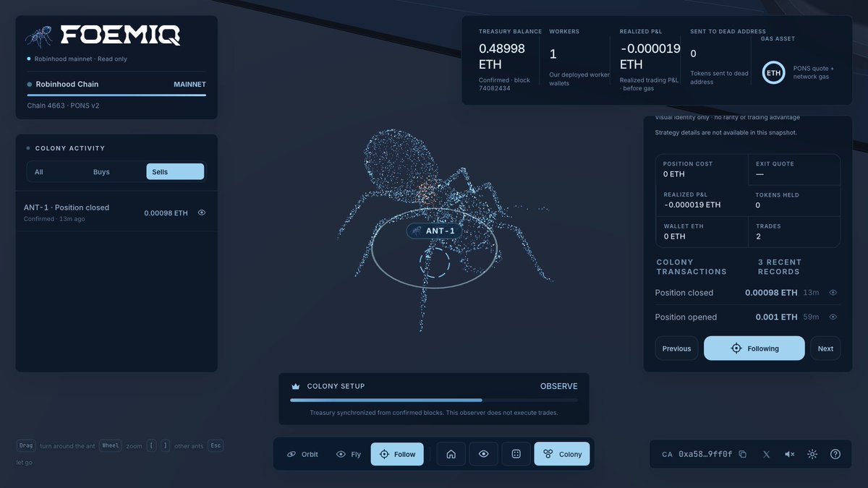The width and height of the screenshot is (868, 488).
Task: Click the Treasury Balance 0.48998 ETH value
Action: click(x=502, y=56)
